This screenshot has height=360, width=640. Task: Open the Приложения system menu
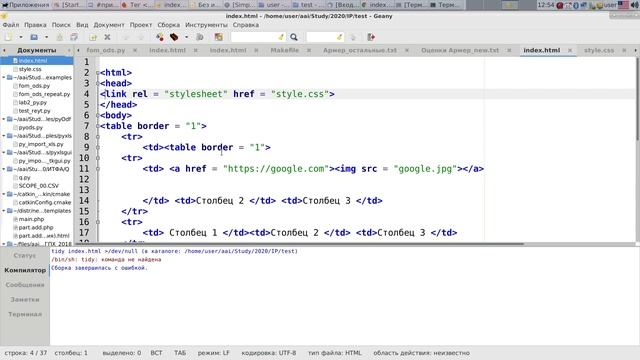[25, 5]
